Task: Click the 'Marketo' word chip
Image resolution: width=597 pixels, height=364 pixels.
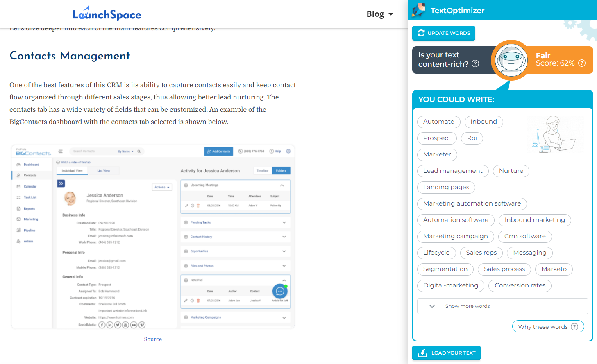Action: pos(554,269)
